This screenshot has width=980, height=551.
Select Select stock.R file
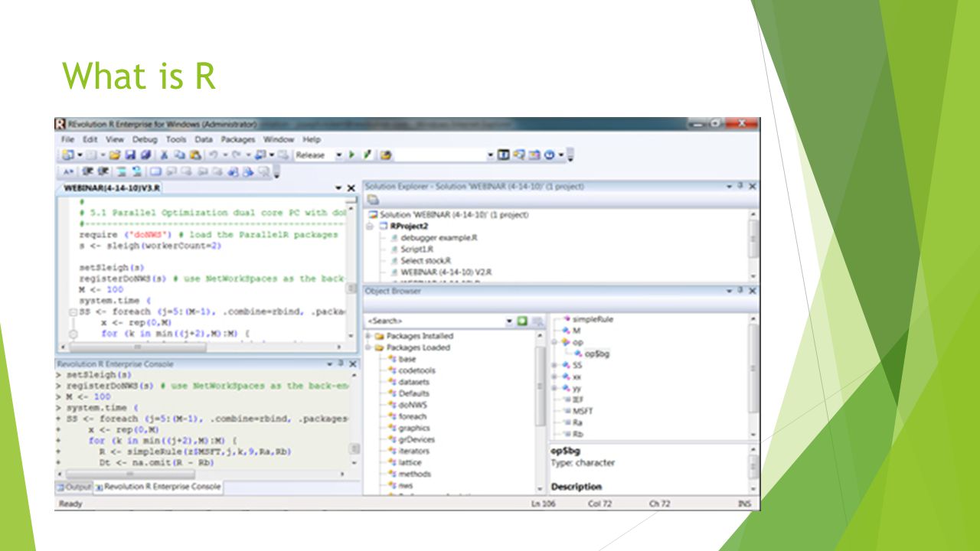(x=426, y=261)
